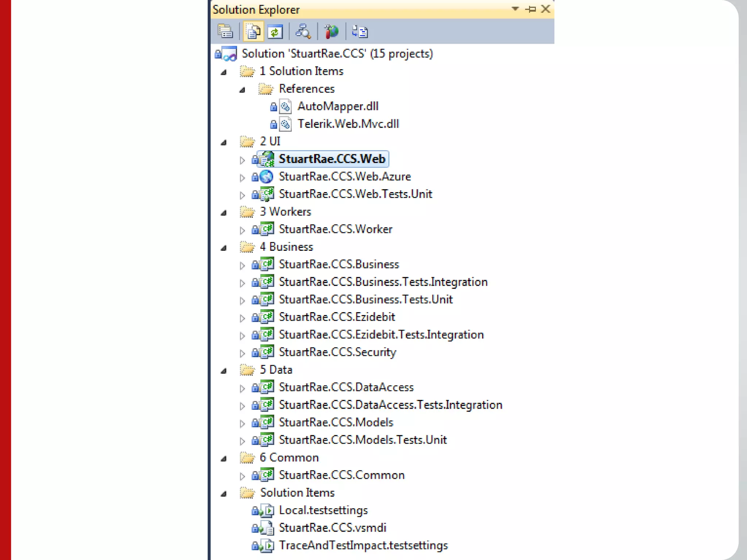Image resolution: width=747 pixels, height=560 pixels.
Task: Click the View Class Diagram icon
Action: click(x=303, y=32)
